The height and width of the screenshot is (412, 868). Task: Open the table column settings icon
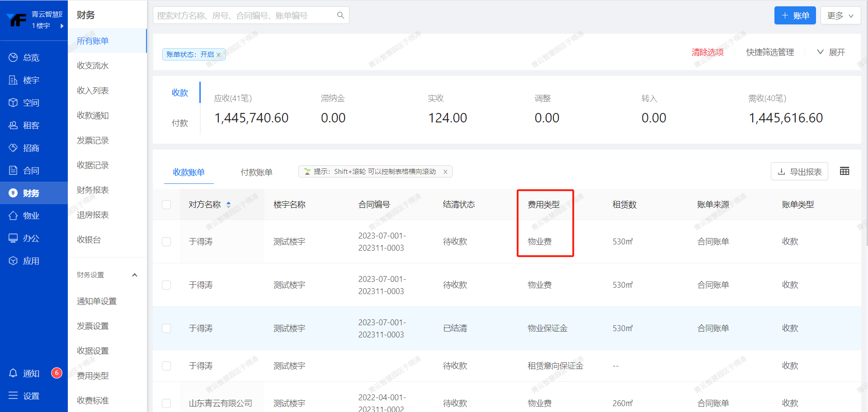844,171
